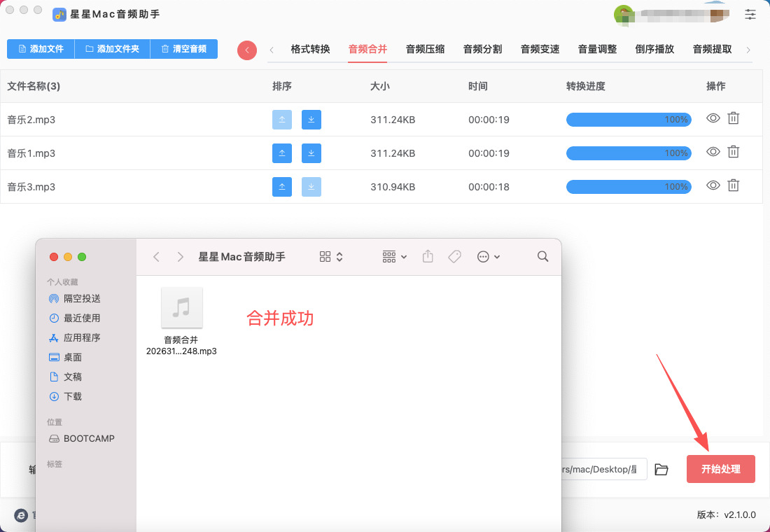Switch to 音频压缩 tab

pos(425,49)
